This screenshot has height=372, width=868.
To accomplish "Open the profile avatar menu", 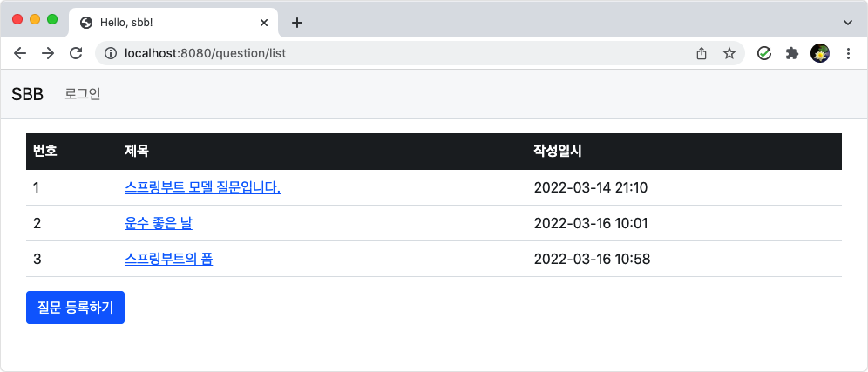I will click(820, 53).
